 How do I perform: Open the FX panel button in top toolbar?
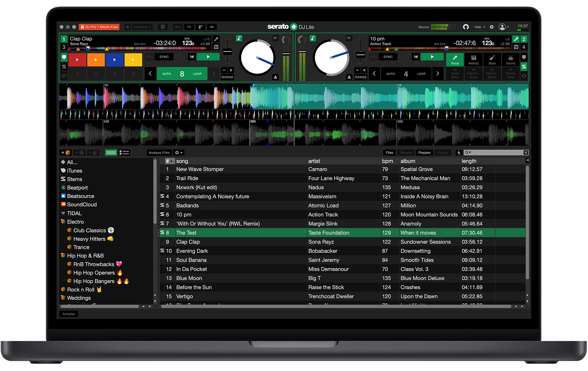pos(189,27)
